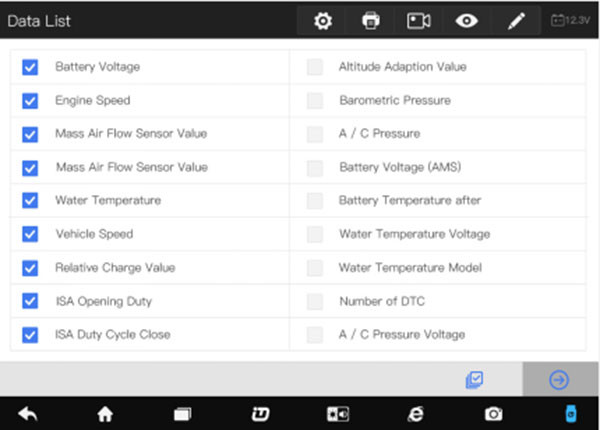Open the home screen icon
Image resolution: width=600 pixels, height=430 pixels.
coord(105,414)
